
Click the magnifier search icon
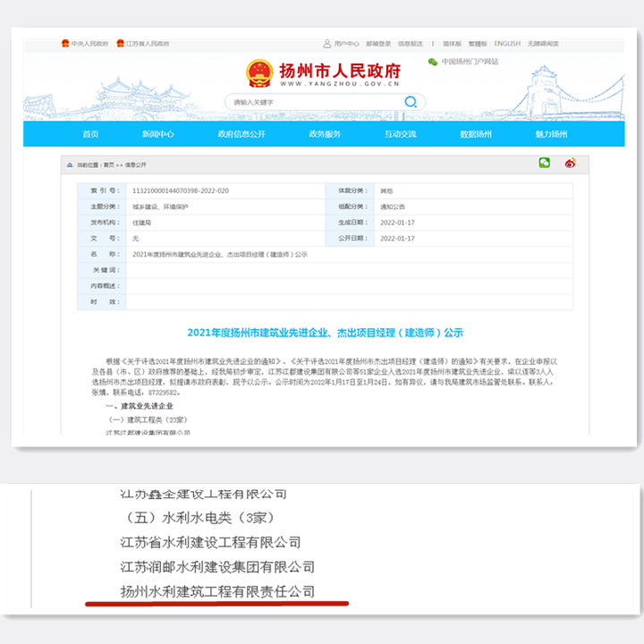(x=411, y=102)
